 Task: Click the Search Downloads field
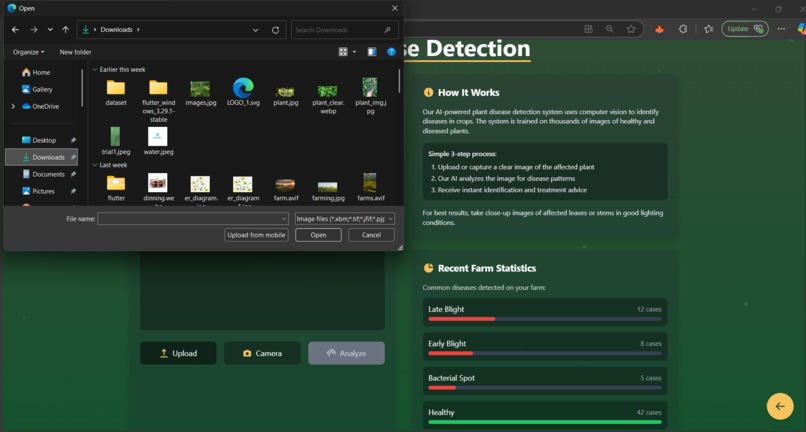click(344, 30)
